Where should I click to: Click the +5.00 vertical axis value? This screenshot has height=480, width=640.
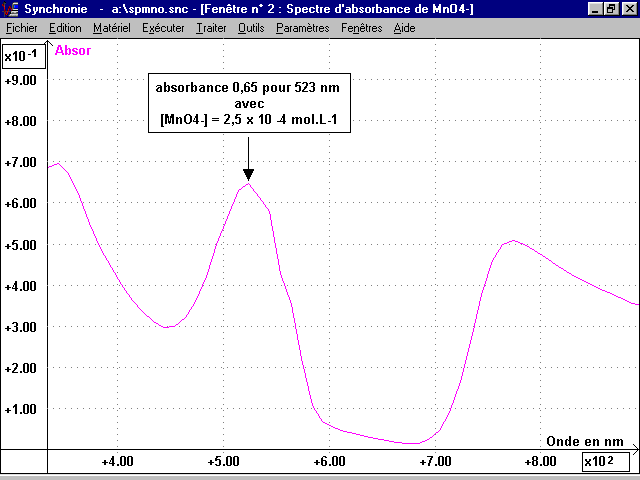coord(20,245)
